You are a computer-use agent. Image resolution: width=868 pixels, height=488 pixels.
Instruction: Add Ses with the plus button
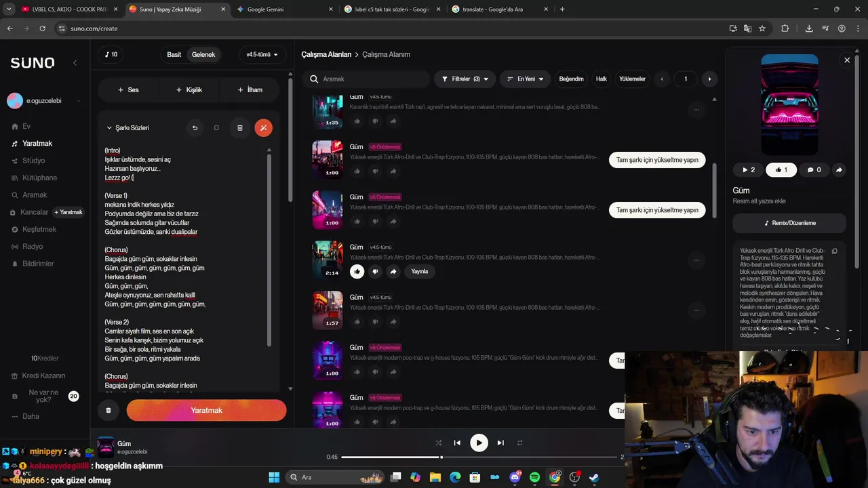(128, 89)
